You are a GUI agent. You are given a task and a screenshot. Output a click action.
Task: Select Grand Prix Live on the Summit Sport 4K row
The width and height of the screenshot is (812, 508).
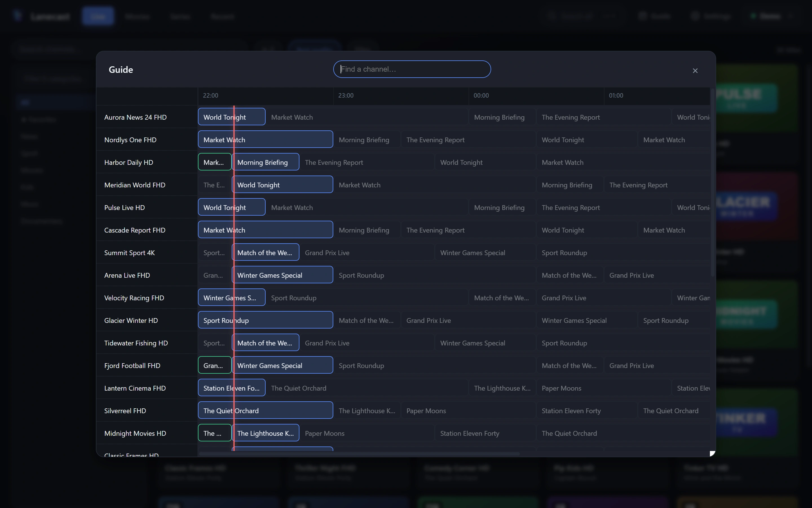click(367, 252)
